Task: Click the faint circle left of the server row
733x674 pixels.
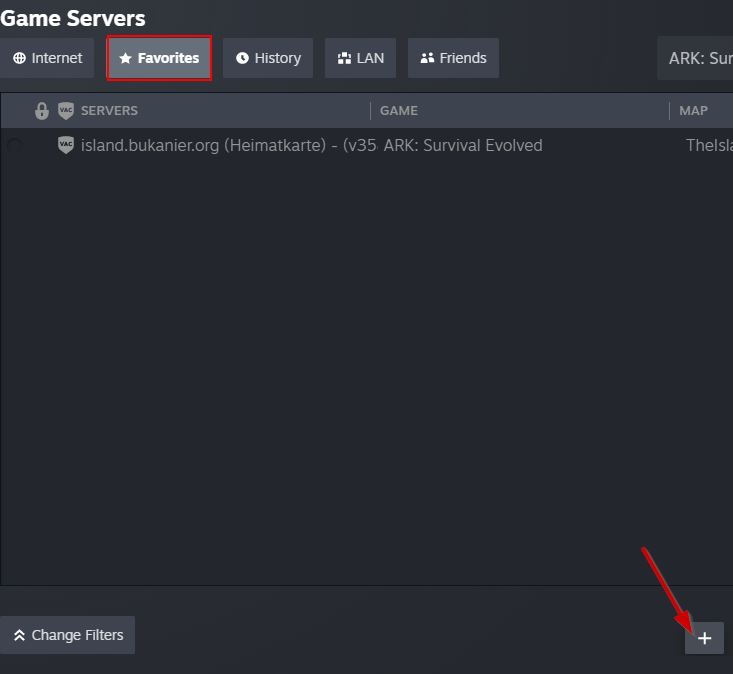Action: [x=15, y=146]
